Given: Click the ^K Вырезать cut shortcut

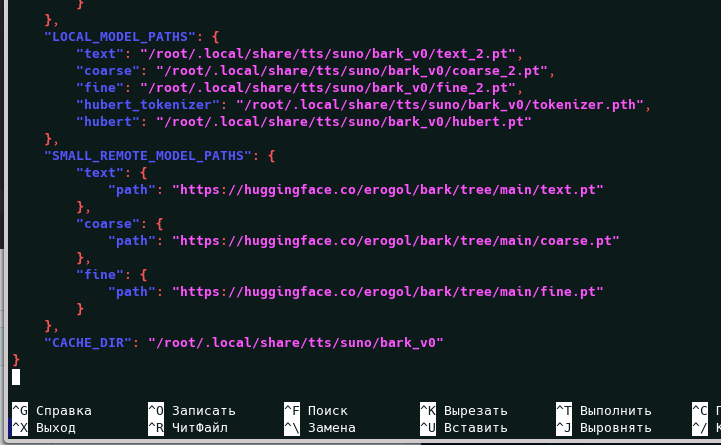Looking at the screenshot, I should (x=463, y=411).
